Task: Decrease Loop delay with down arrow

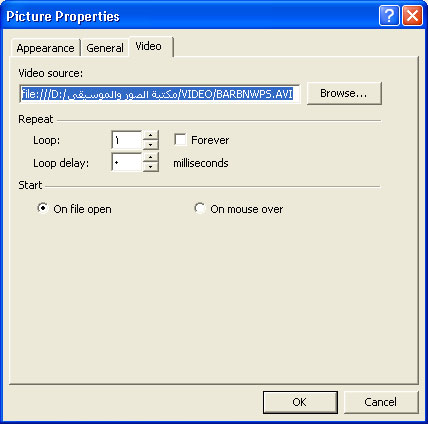Action: coord(151,167)
